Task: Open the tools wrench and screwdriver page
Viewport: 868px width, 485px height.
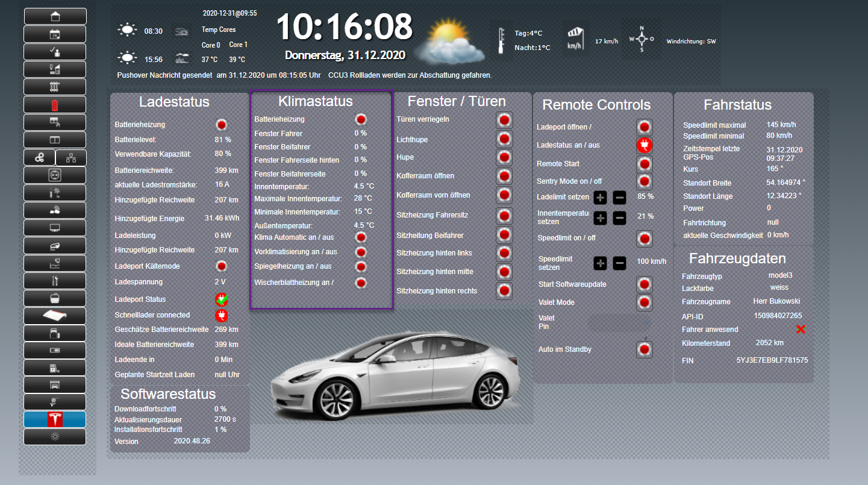Action: tap(55, 281)
